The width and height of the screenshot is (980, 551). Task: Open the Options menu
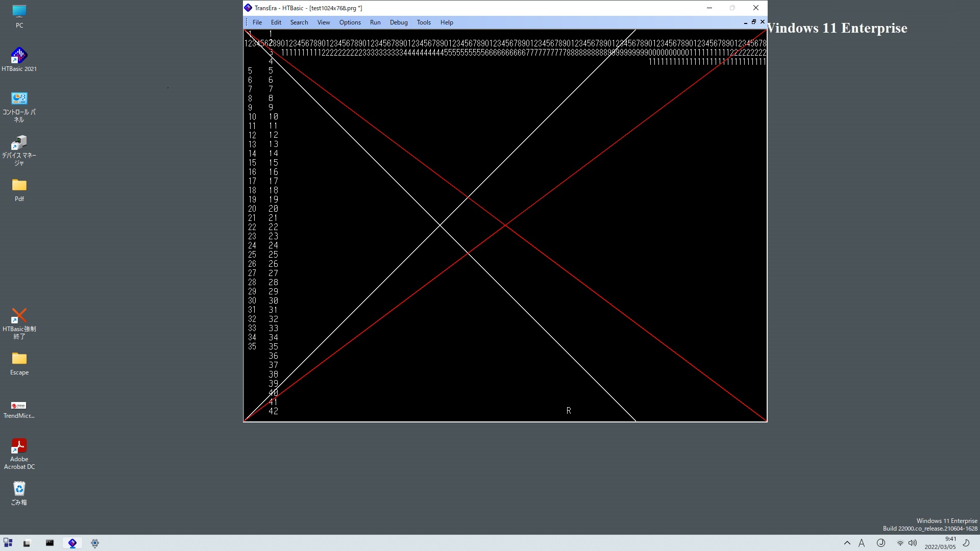click(x=350, y=22)
